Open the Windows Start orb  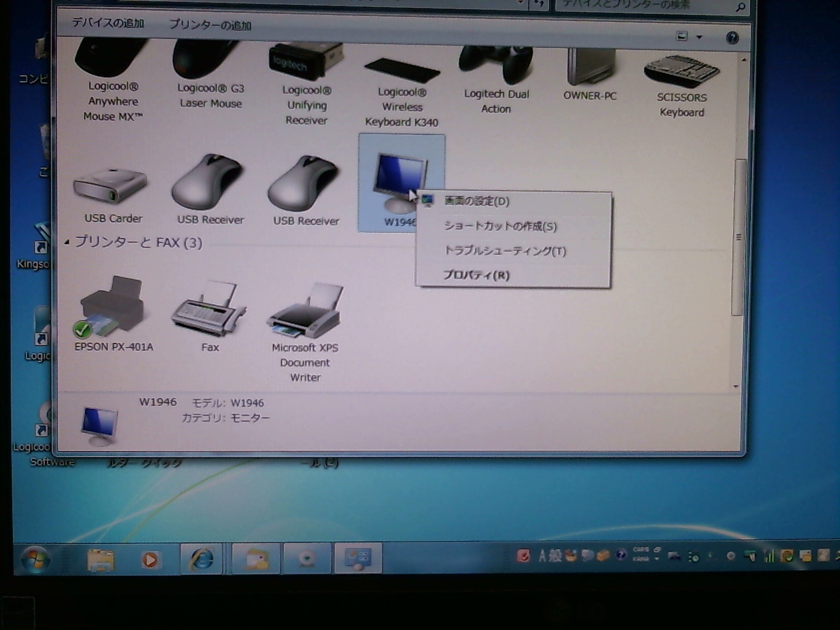click(35, 559)
